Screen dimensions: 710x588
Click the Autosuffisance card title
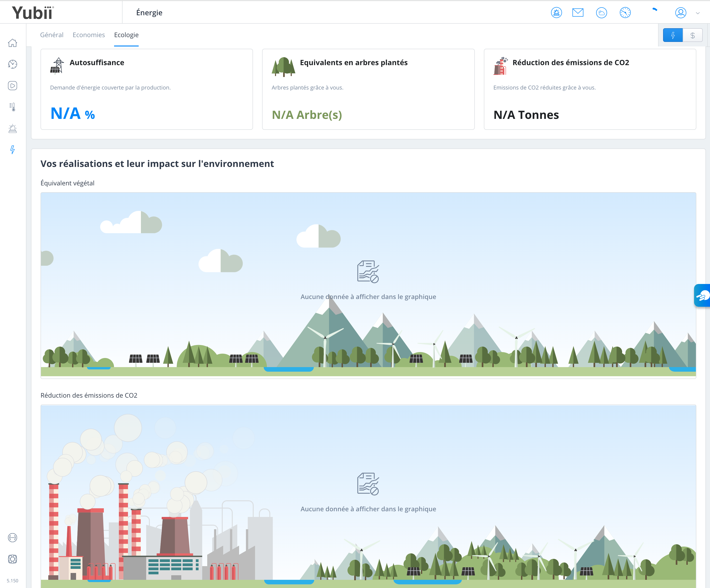tap(97, 63)
